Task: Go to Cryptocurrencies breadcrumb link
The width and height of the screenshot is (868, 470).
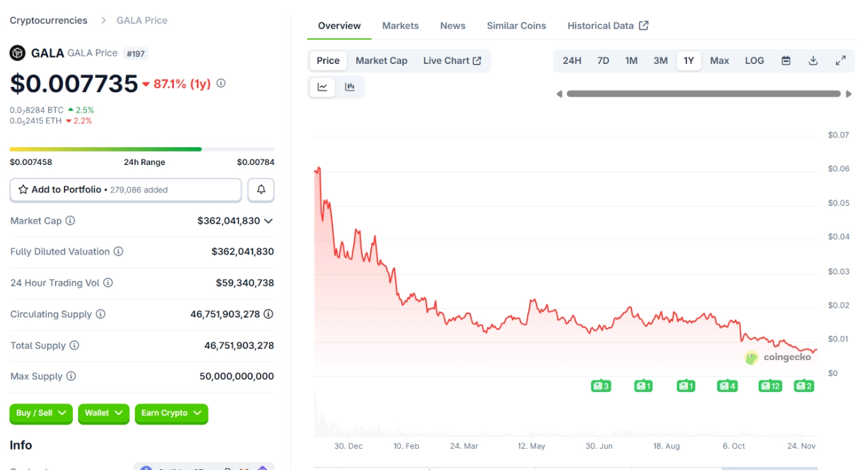Action: pos(49,20)
